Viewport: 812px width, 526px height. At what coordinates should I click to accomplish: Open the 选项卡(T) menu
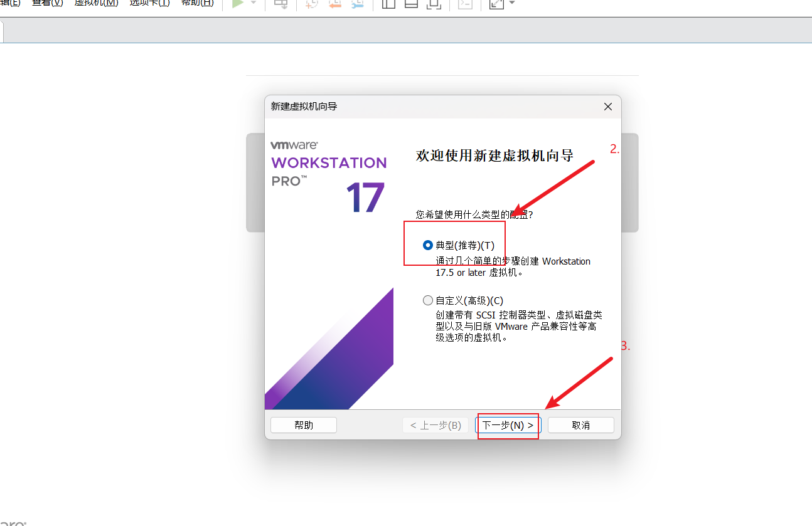(149, 3)
